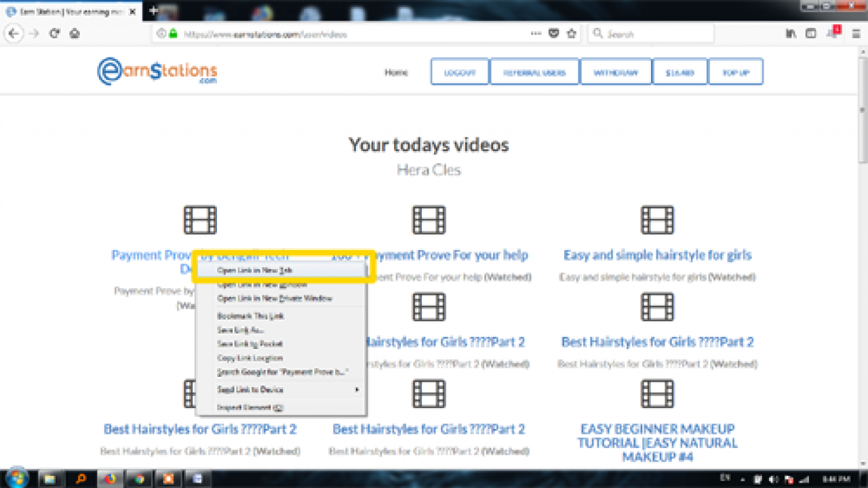The image size is (868, 488).
Task: Bookmark this page with the star icon
Action: 571,33
